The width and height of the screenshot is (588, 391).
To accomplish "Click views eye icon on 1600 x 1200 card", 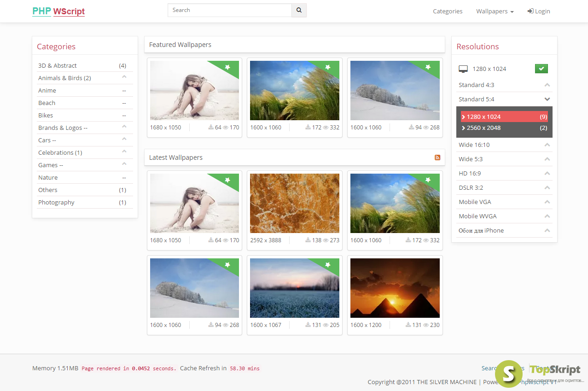I will (426, 325).
